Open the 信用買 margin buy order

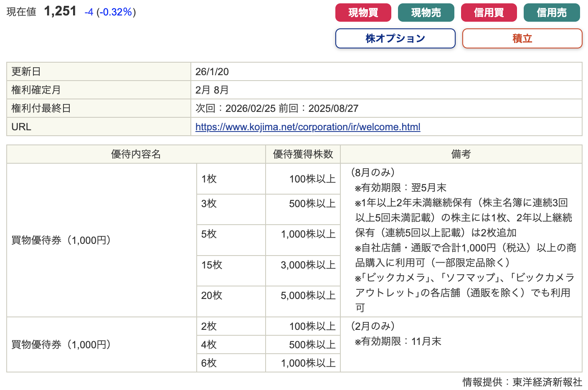(x=489, y=13)
